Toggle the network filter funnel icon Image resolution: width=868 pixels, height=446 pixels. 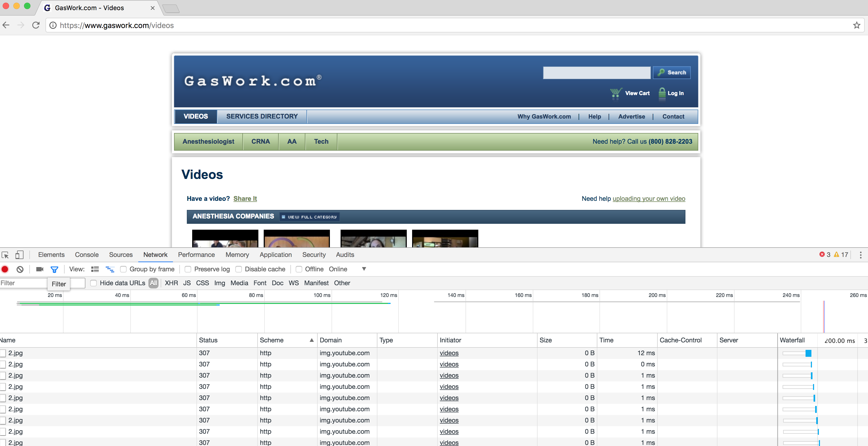click(54, 269)
